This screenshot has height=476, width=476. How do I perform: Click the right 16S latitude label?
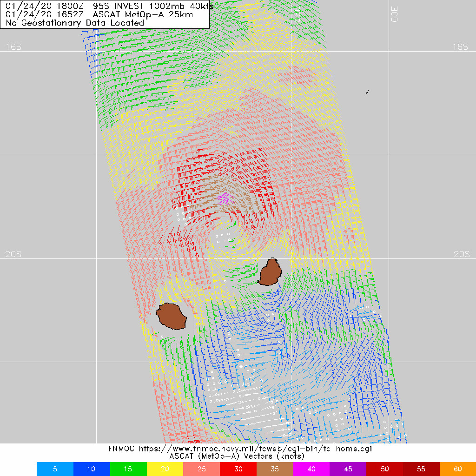(460, 46)
